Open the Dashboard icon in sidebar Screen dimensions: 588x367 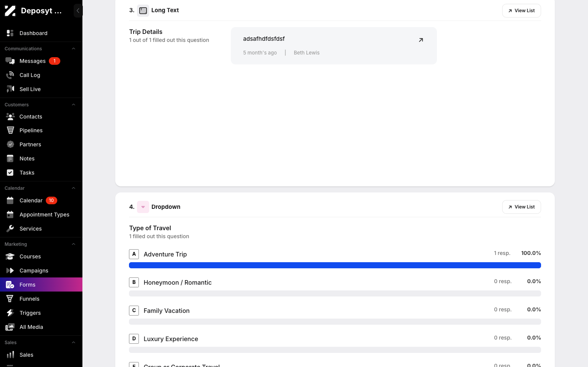10,33
